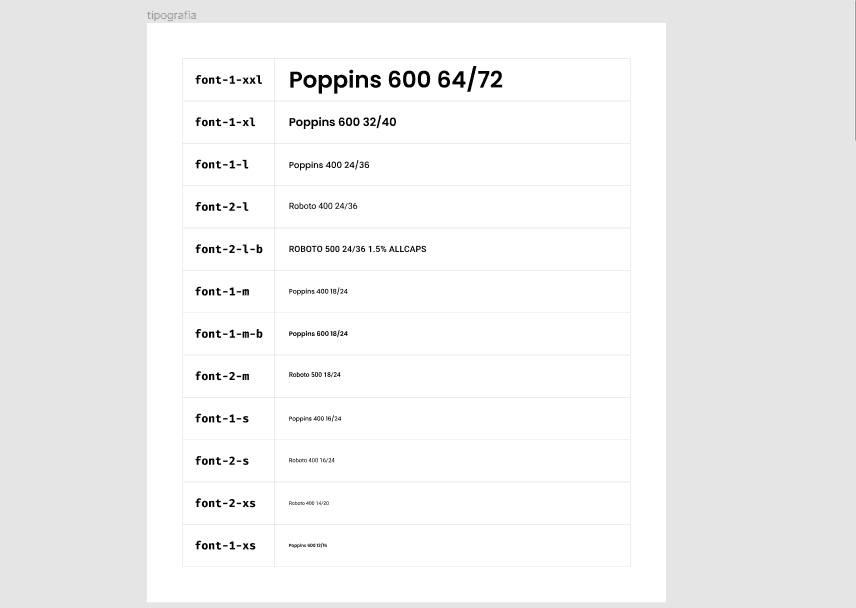Click the font-1-m-b token name

point(228,334)
